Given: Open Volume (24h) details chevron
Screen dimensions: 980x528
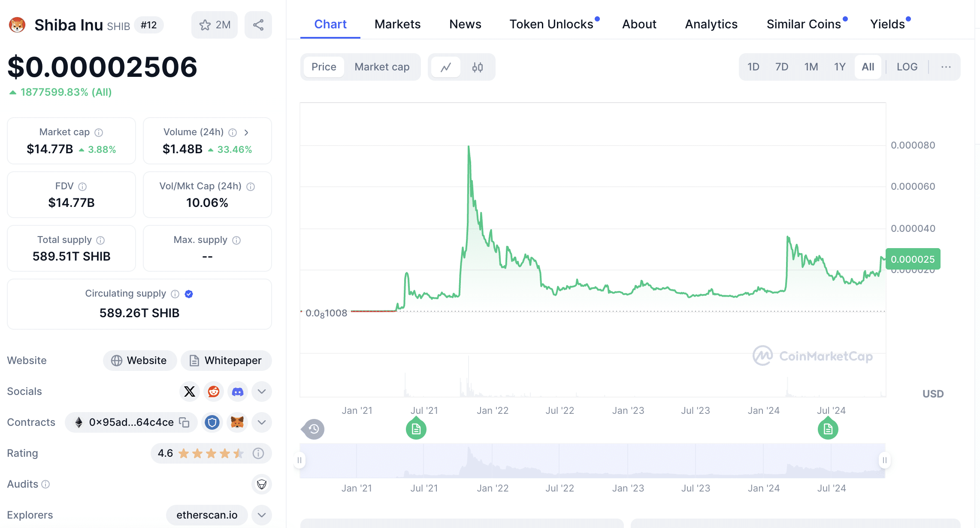Looking at the screenshot, I should pos(246,132).
